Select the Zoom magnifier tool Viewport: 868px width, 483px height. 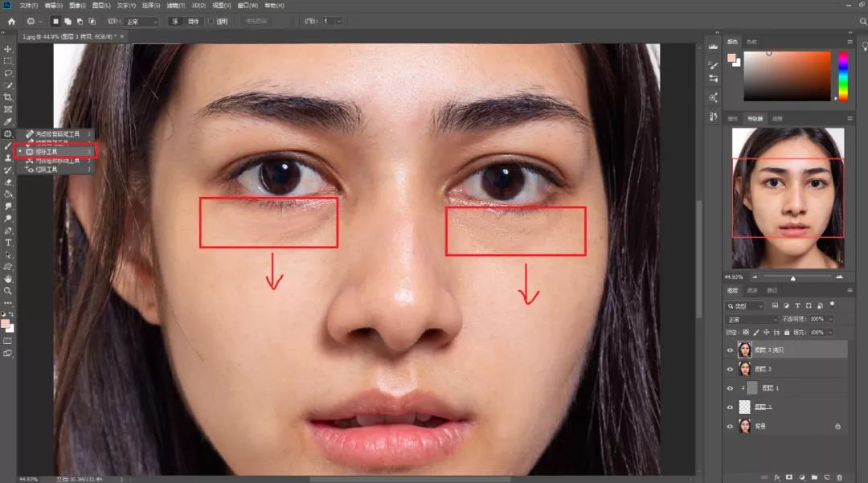[x=8, y=290]
